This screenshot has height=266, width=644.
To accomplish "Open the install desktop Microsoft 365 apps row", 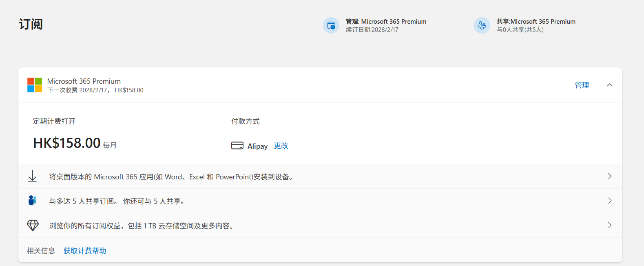I will pos(171,177).
